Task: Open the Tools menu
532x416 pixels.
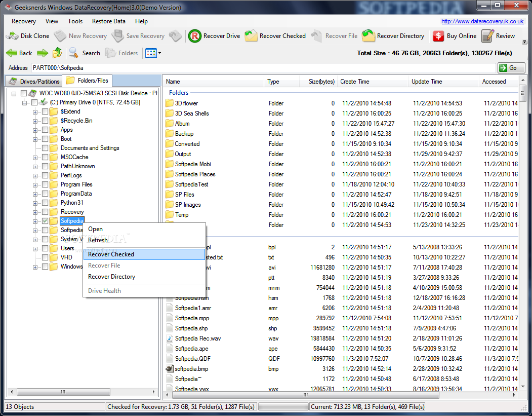Action: click(75, 21)
